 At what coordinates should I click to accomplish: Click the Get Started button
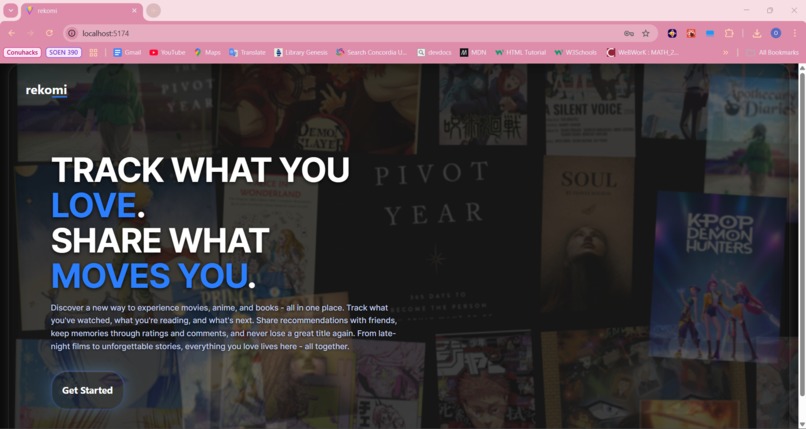click(87, 390)
